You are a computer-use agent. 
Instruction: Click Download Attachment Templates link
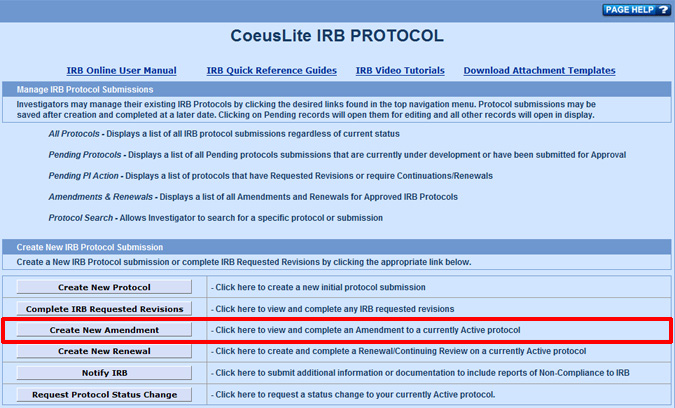540,71
